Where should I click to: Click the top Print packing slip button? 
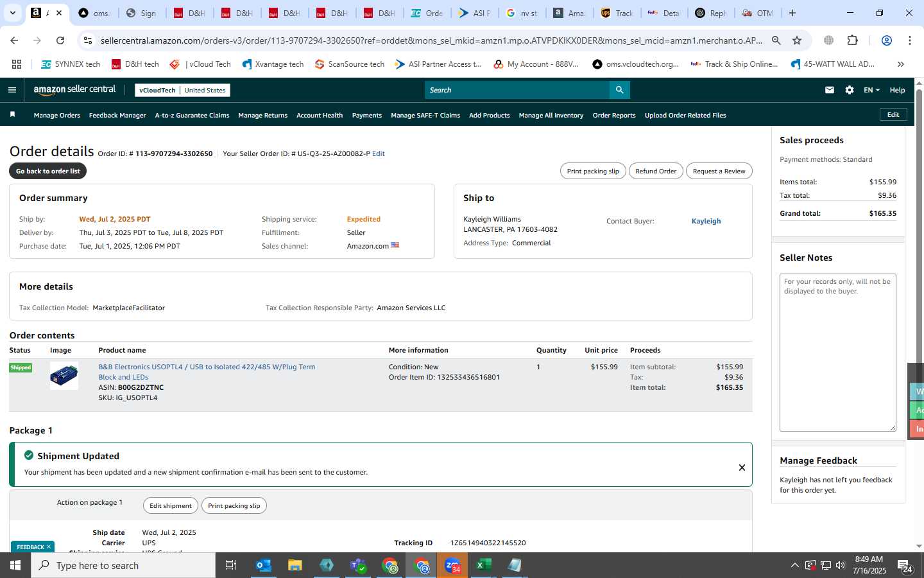[x=593, y=171]
